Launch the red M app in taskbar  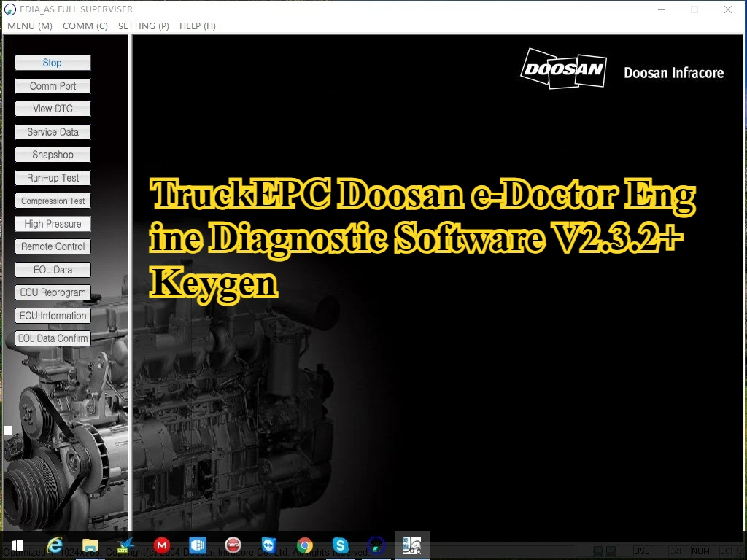point(162,545)
